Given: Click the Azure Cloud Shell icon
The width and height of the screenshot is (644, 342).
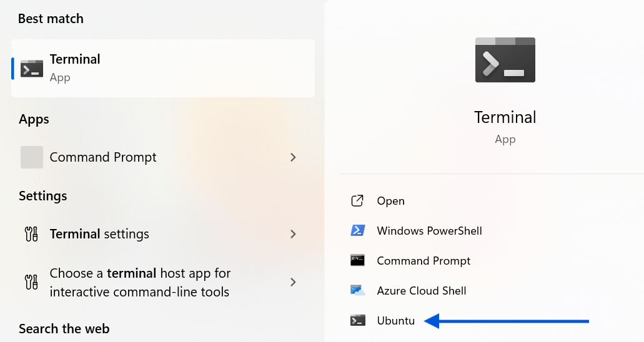Looking at the screenshot, I should point(357,290).
